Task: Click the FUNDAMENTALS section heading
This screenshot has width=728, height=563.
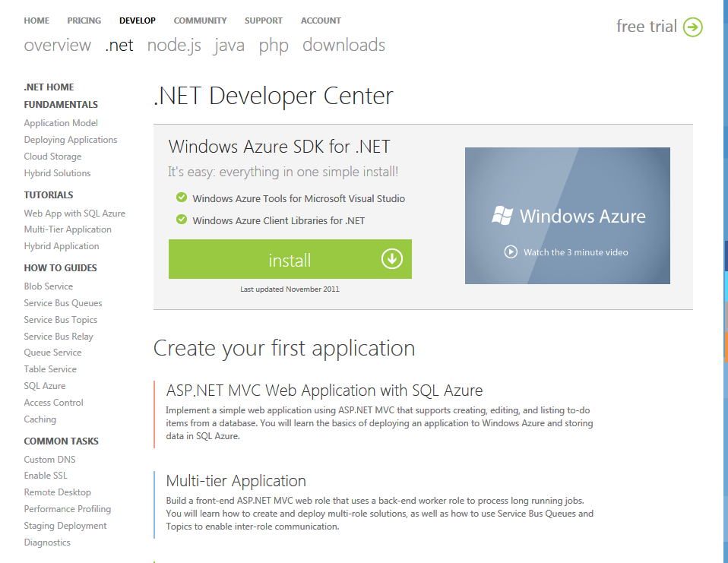Action: [x=61, y=105]
